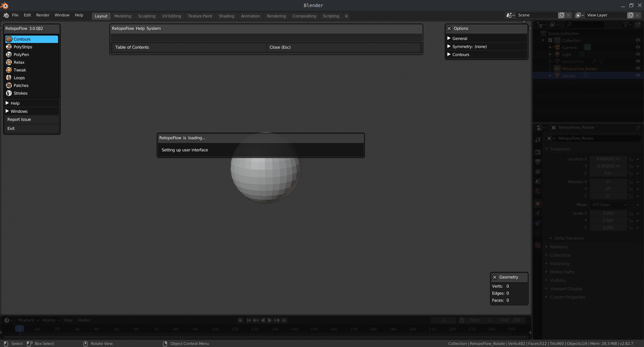Click Report Issue button

32,119
